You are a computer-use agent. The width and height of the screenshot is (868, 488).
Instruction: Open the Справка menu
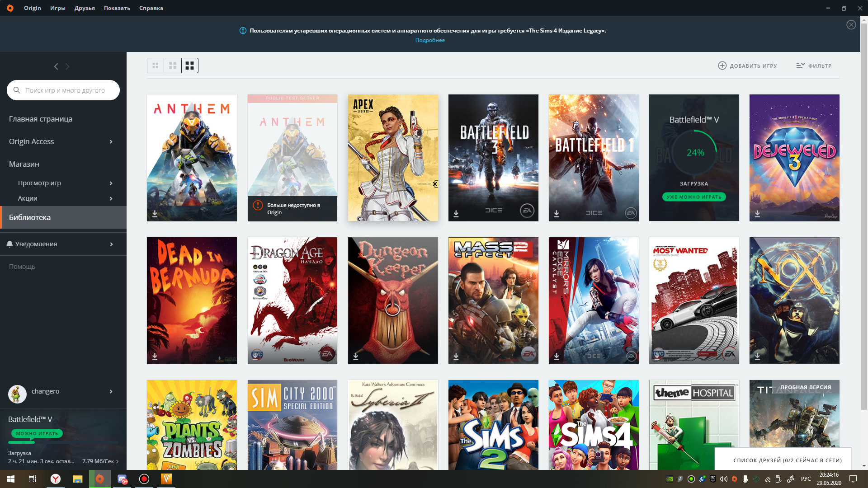(151, 8)
